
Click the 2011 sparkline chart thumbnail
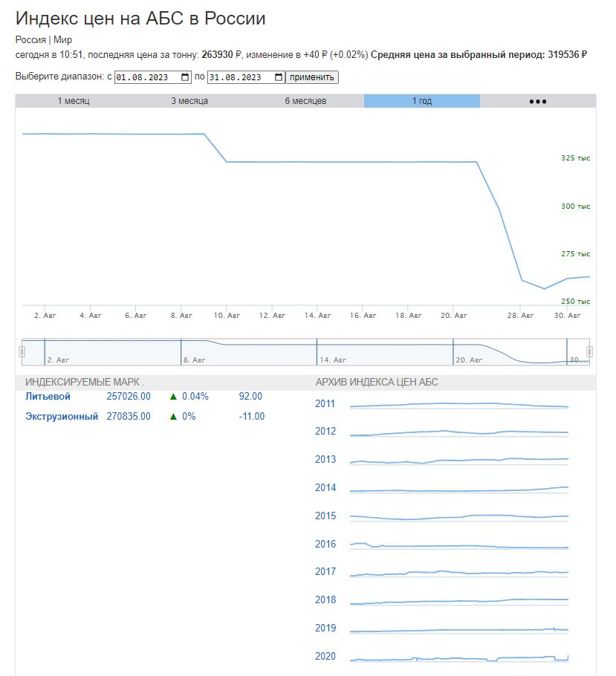click(x=459, y=406)
